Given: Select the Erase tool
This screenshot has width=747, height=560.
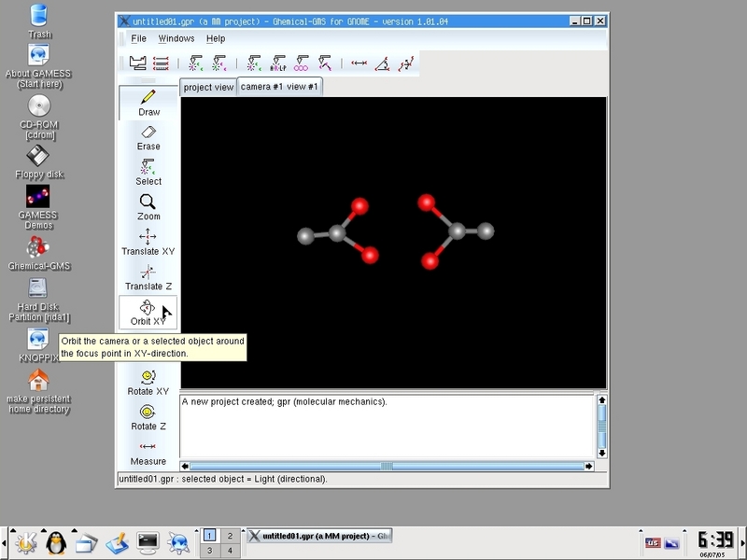Looking at the screenshot, I should click(148, 137).
